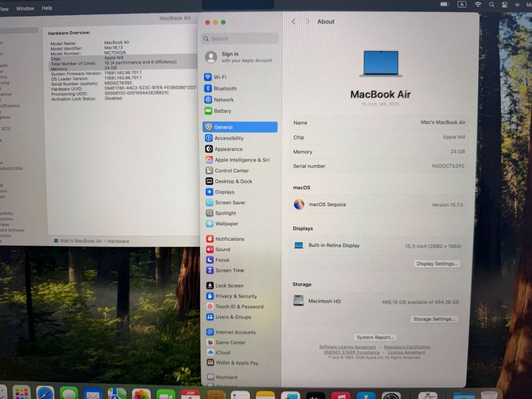The height and width of the screenshot is (399, 532).
Task: Click the Macintosh HD storage row
Action: click(376, 302)
